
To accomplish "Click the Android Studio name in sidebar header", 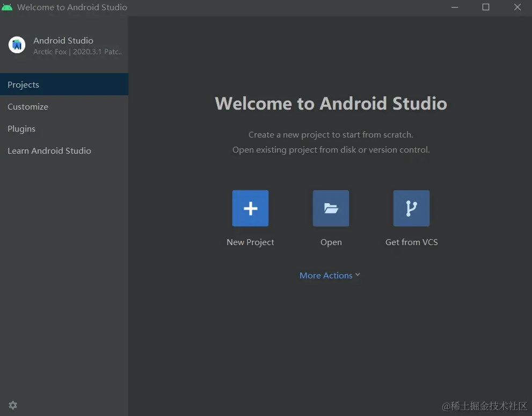I will click(63, 40).
